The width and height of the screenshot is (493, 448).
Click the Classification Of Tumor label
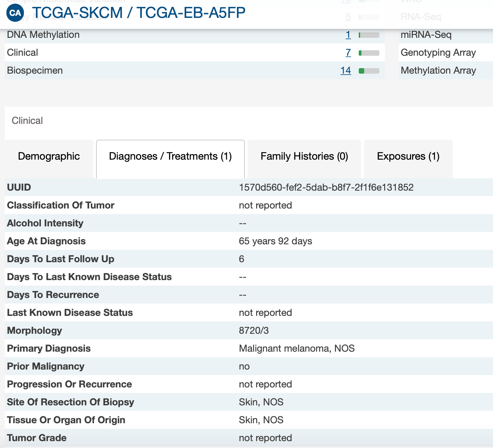coord(61,205)
